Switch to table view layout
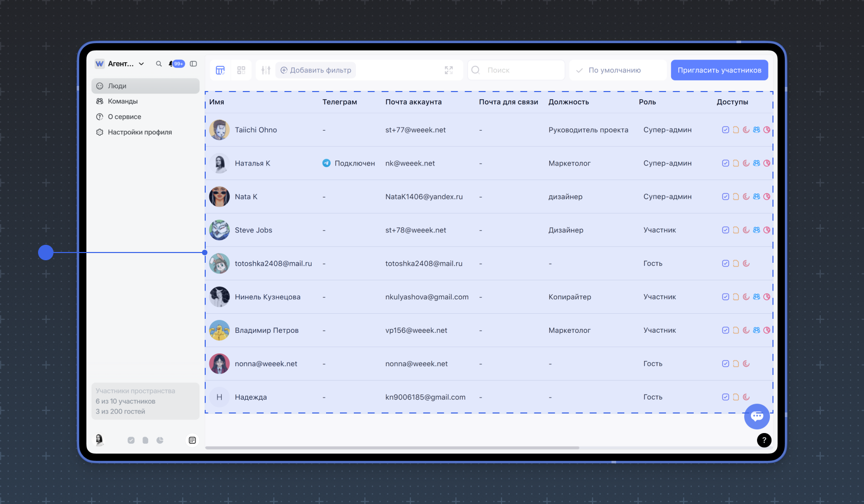 (x=220, y=70)
